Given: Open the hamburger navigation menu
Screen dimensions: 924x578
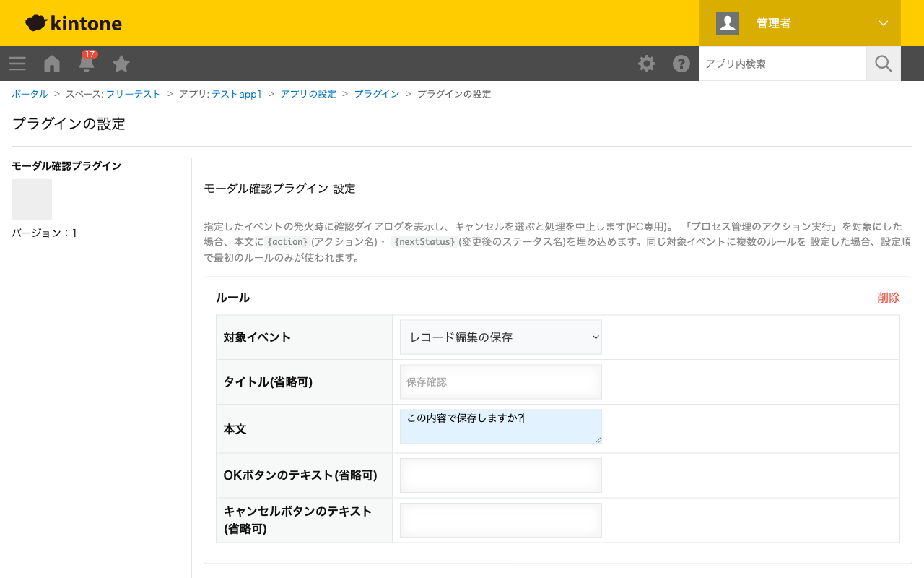Looking at the screenshot, I should [x=17, y=64].
